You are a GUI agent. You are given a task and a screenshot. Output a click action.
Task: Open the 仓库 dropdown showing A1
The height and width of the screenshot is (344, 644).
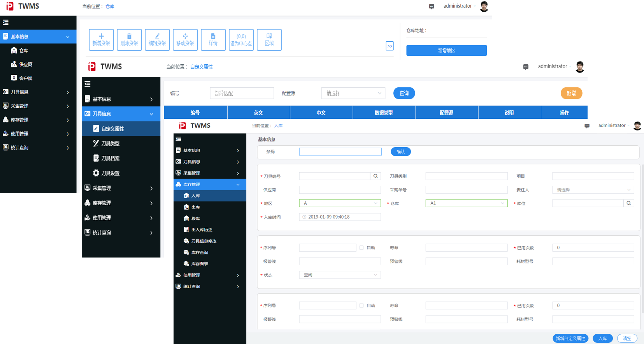point(466,203)
